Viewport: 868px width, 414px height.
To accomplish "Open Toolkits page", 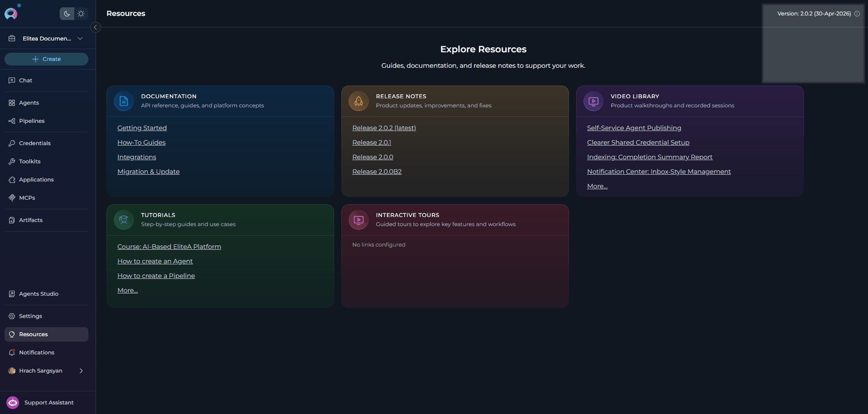I will point(30,162).
